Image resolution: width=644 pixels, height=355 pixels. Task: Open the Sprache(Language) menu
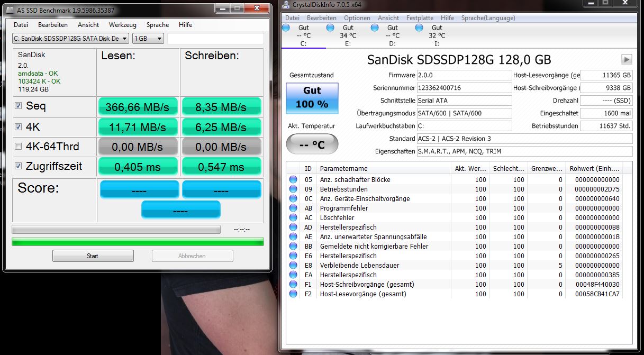(488, 18)
